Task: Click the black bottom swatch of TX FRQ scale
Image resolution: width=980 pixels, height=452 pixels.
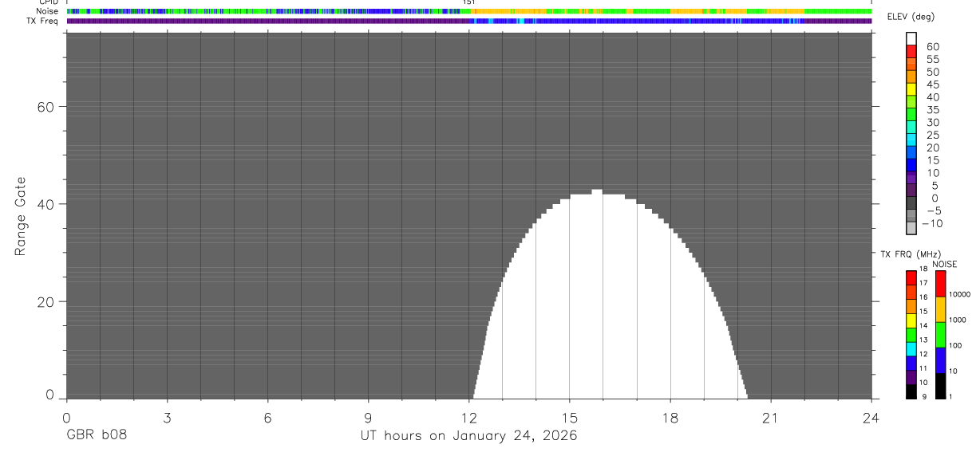Action: click(x=911, y=391)
